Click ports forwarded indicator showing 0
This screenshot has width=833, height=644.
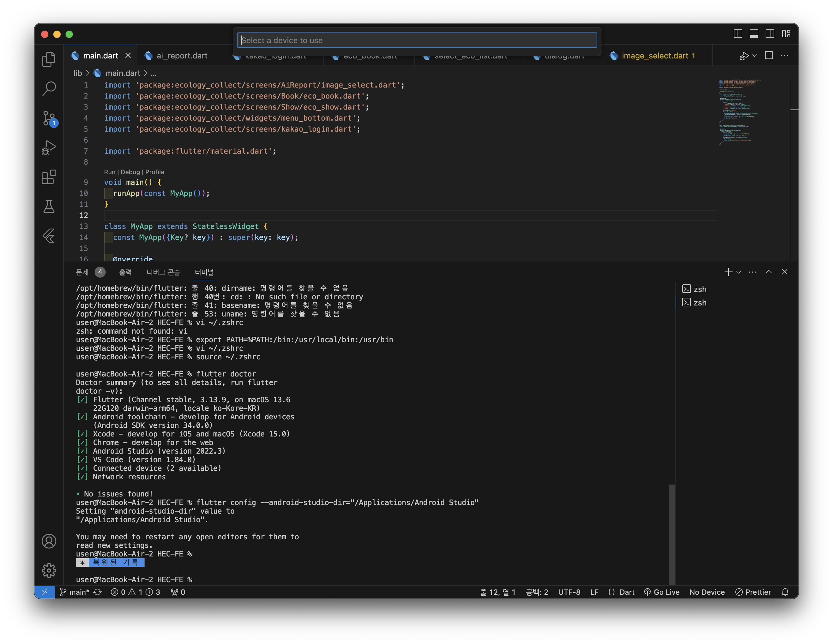point(178,592)
